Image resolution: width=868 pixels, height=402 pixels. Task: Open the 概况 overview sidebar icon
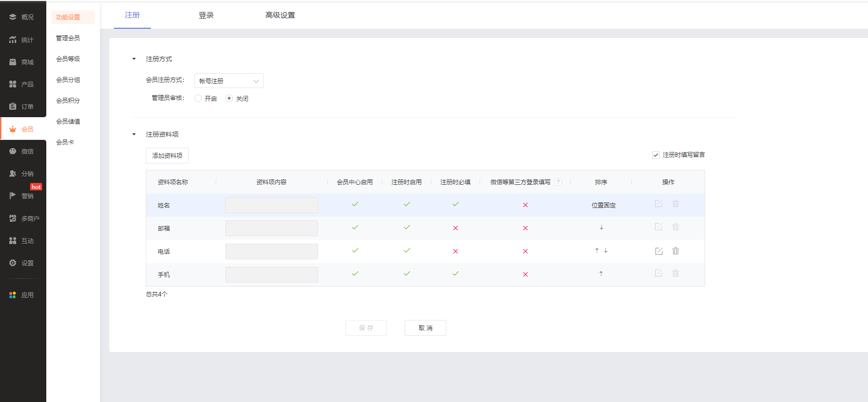pos(12,17)
